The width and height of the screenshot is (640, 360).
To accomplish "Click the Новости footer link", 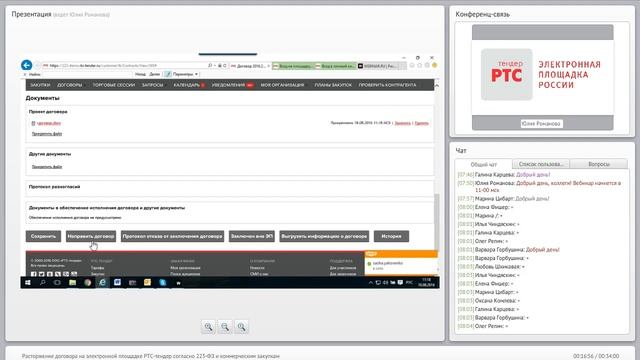I will pyautogui.click(x=257, y=268).
